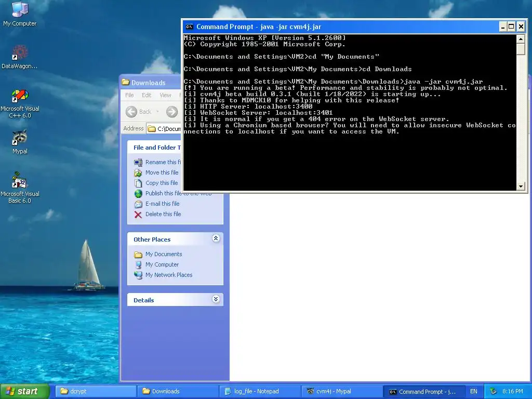The height and width of the screenshot is (399, 532).
Task: Click the E-mail this file envelope icon
Action: pos(138,204)
